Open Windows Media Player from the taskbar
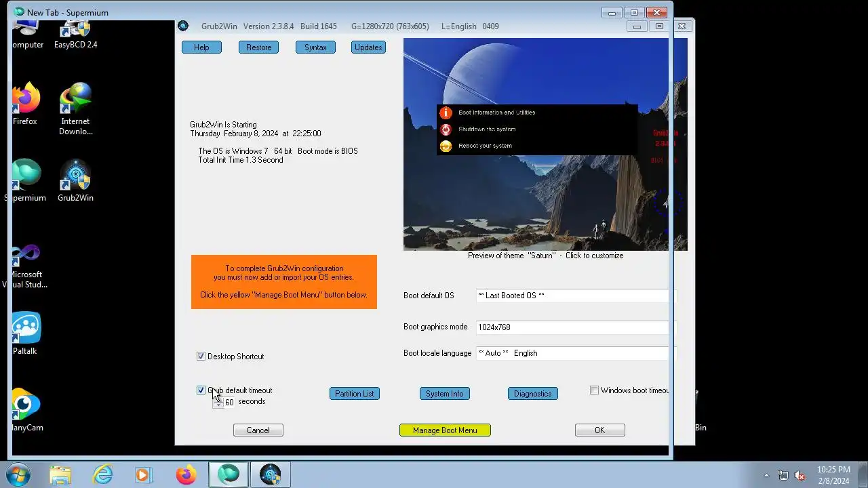This screenshot has width=868, height=488. 144,475
